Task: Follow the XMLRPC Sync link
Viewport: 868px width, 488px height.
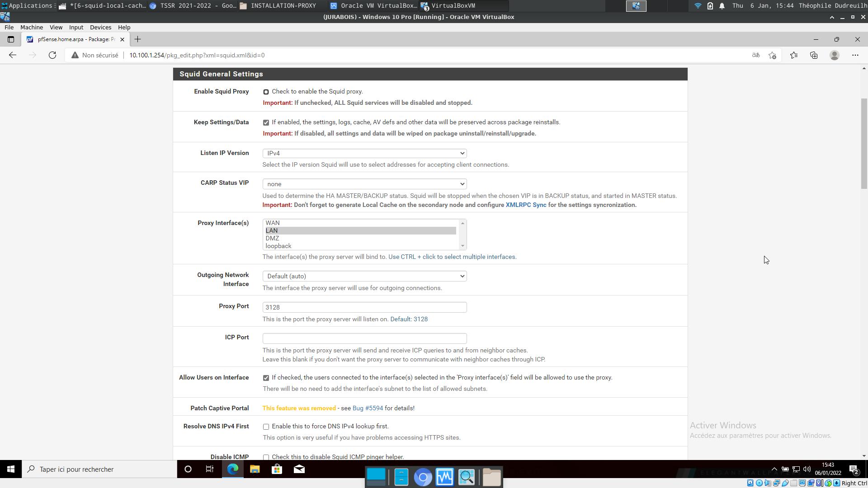Action: point(526,205)
